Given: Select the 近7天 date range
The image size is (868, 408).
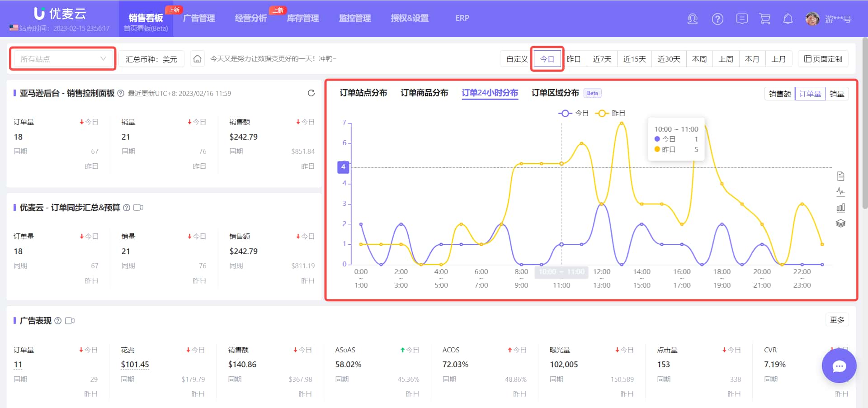Looking at the screenshot, I should [602, 59].
